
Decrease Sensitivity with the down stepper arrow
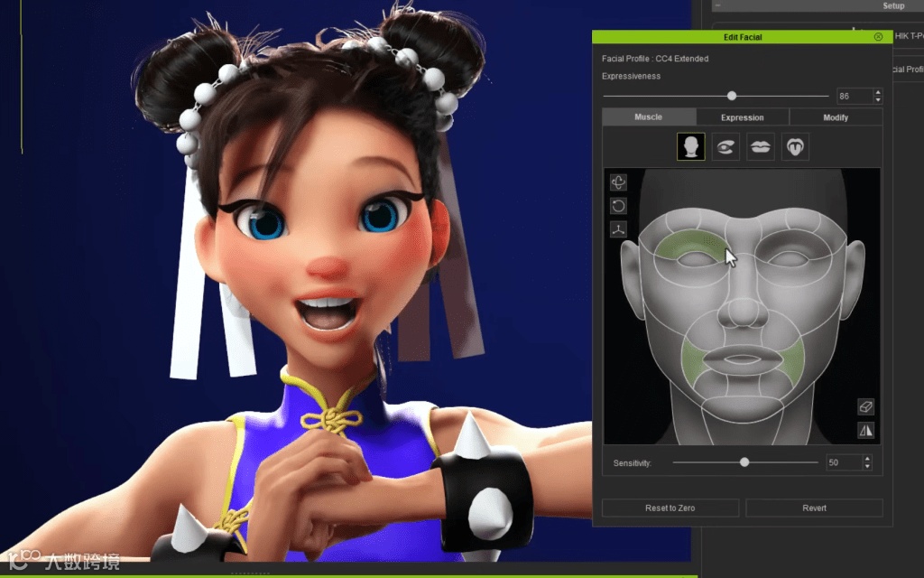tap(867, 467)
